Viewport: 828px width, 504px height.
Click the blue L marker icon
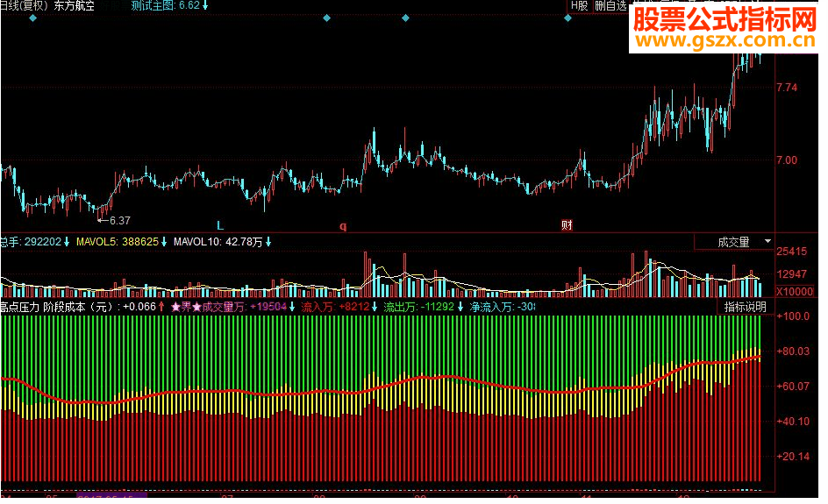[x=222, y=226]
